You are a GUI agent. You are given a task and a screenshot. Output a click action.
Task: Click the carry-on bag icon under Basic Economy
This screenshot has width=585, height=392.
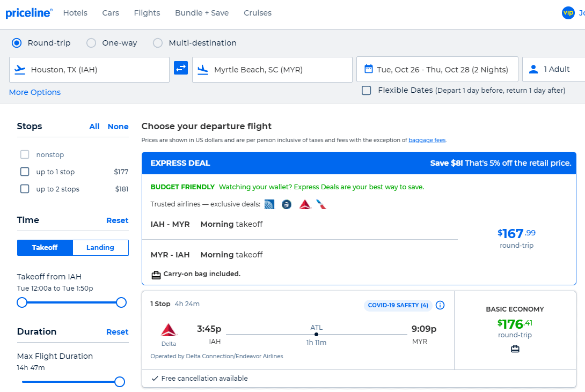(515, 348)
